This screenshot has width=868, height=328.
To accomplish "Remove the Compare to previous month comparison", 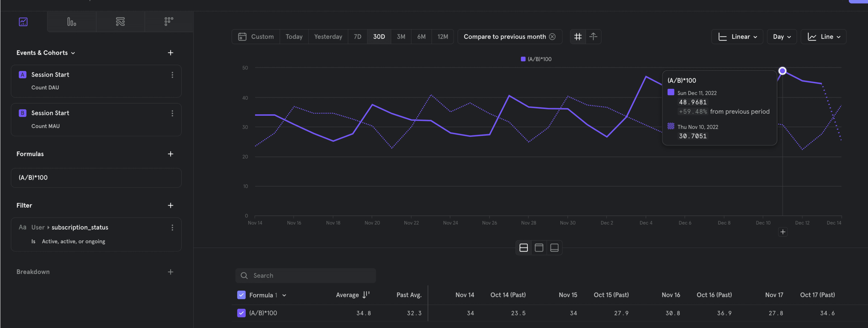I will (552, 37).
